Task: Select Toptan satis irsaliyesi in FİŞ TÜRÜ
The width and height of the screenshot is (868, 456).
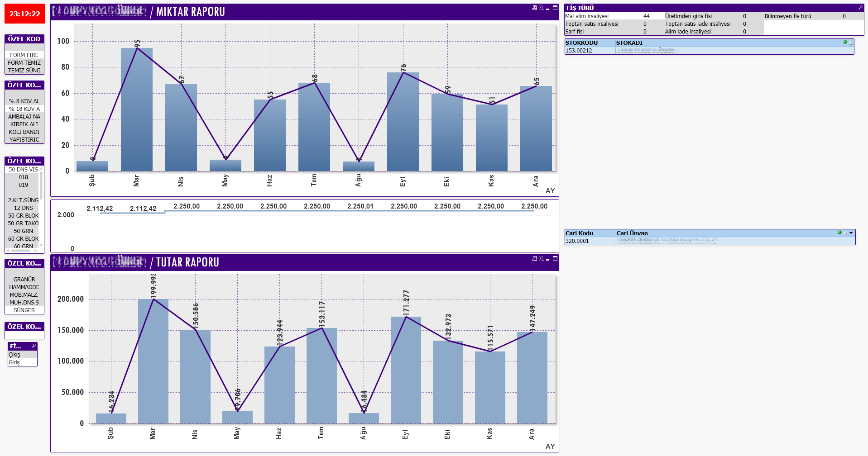Action: point(591,24)
